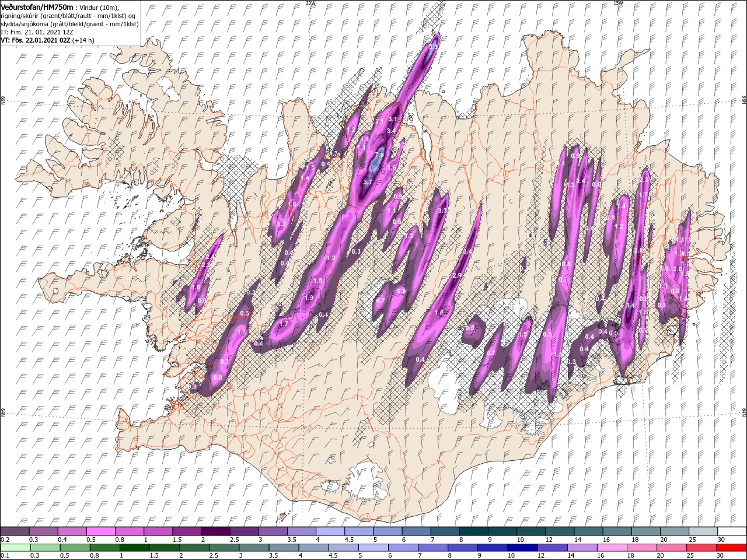Click the bright pink 0.5 swatch in snow scale
Viewport: 747px width, 560px height.
[x=101, y=531]
